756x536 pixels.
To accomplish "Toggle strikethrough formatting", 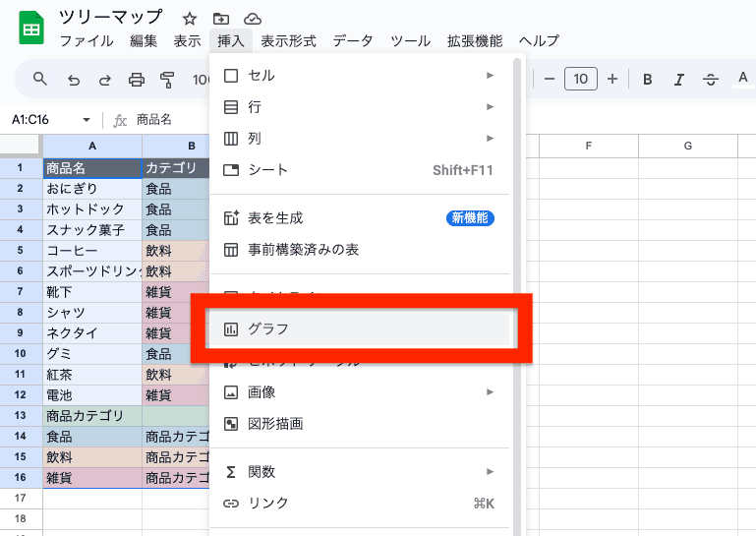I will pos(711,80).
